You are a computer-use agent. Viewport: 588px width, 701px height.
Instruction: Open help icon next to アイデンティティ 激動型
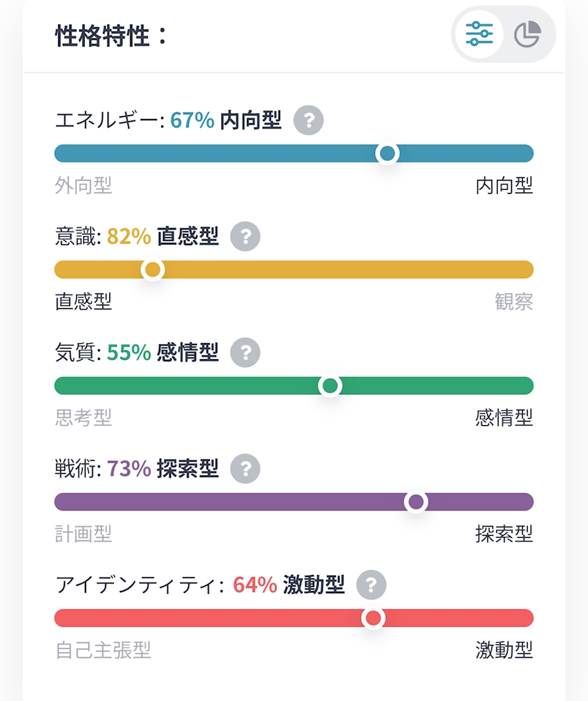371,585
